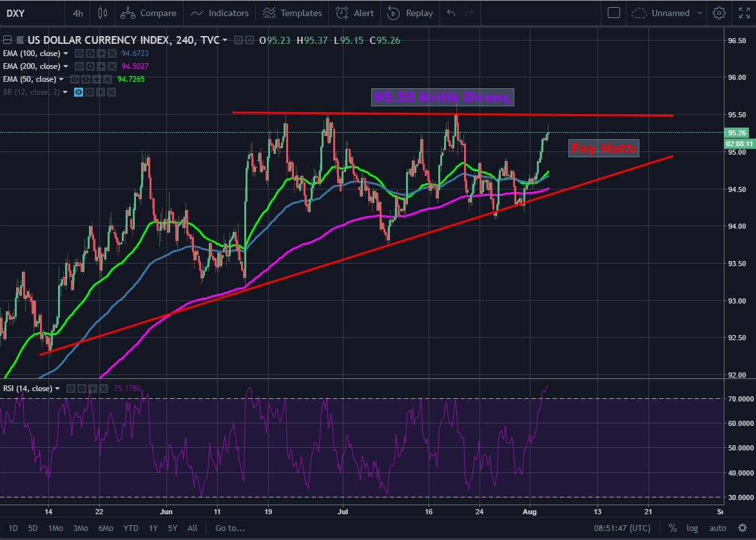The width and height of the screenshot is (756, 540).
Task: Open the 4h interval dropdown
Action: click(x=78, y=13)
